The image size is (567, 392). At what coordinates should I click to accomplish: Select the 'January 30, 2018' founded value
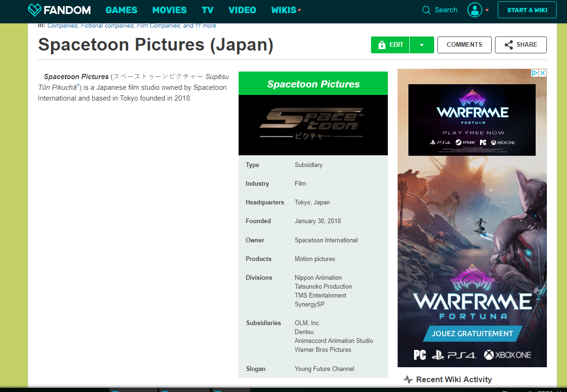tap(318, 221)
